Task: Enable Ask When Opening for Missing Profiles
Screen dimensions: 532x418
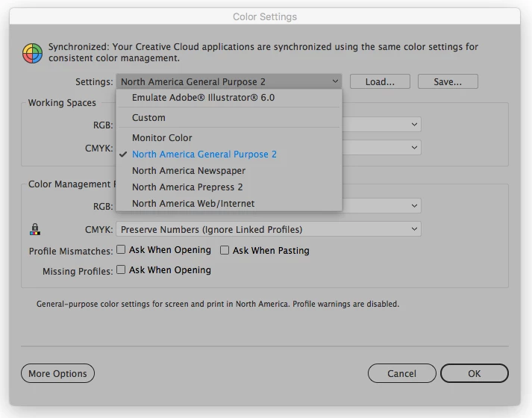Action: [x=121, y=269]
